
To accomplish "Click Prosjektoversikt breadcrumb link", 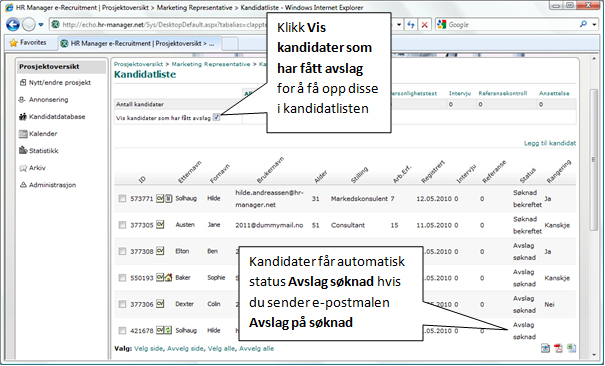I will (139, 64).
